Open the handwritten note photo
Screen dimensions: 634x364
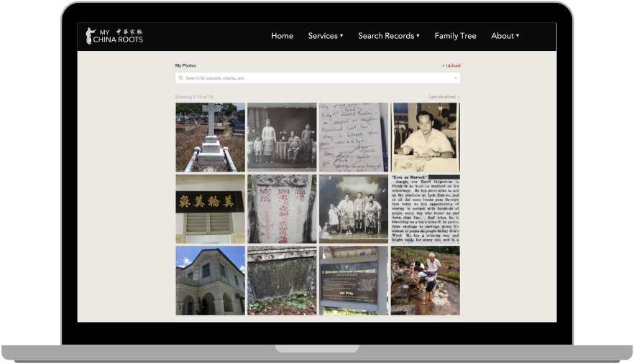354,137
